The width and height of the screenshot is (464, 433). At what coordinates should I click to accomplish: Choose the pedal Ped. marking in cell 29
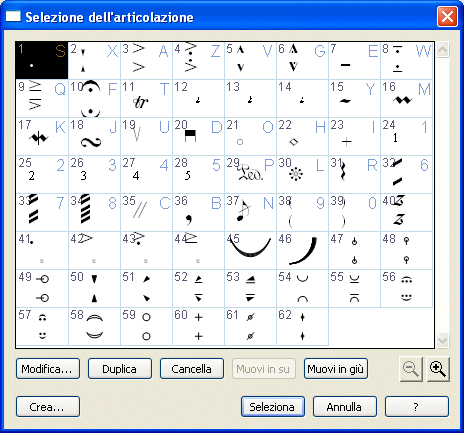click(250, 175)
